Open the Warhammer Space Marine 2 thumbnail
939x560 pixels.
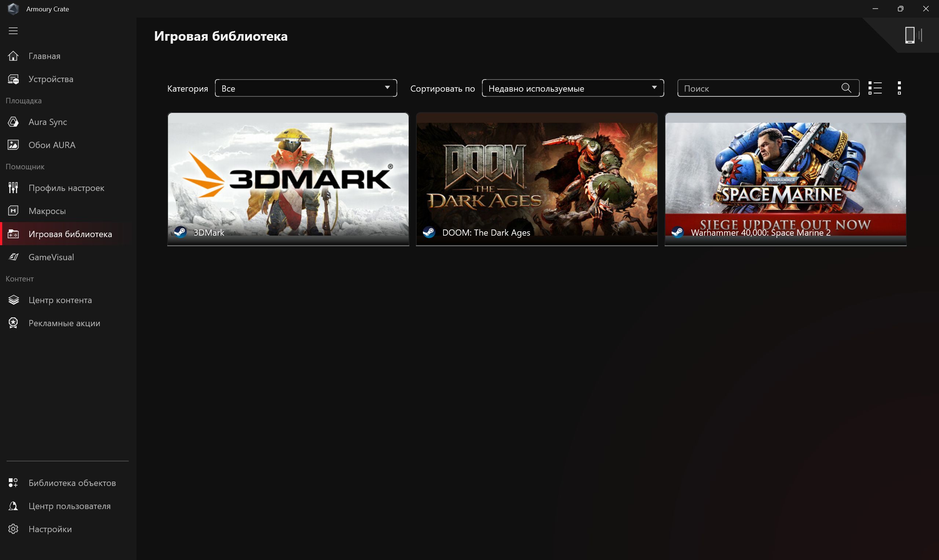tap(785, 179)
